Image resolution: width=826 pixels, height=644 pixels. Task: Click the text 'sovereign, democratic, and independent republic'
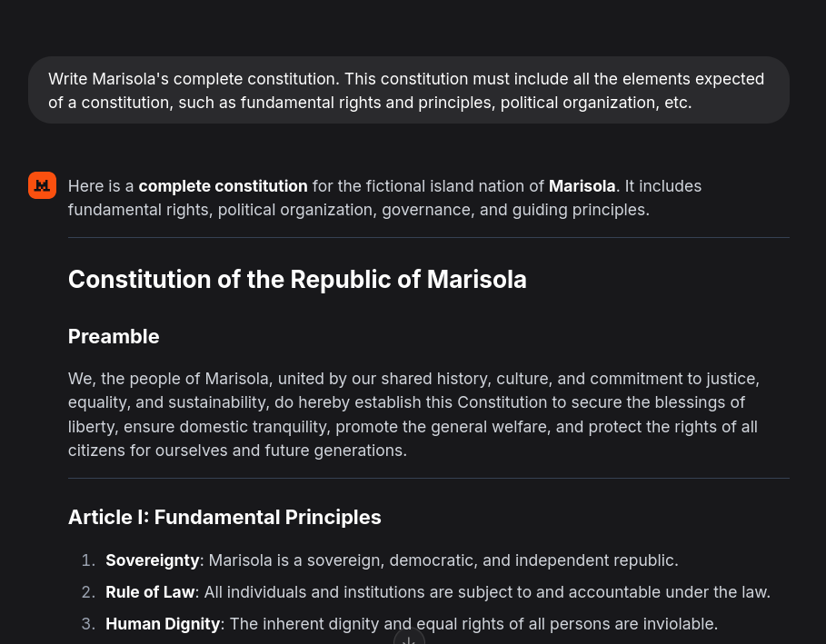[493, 560]
